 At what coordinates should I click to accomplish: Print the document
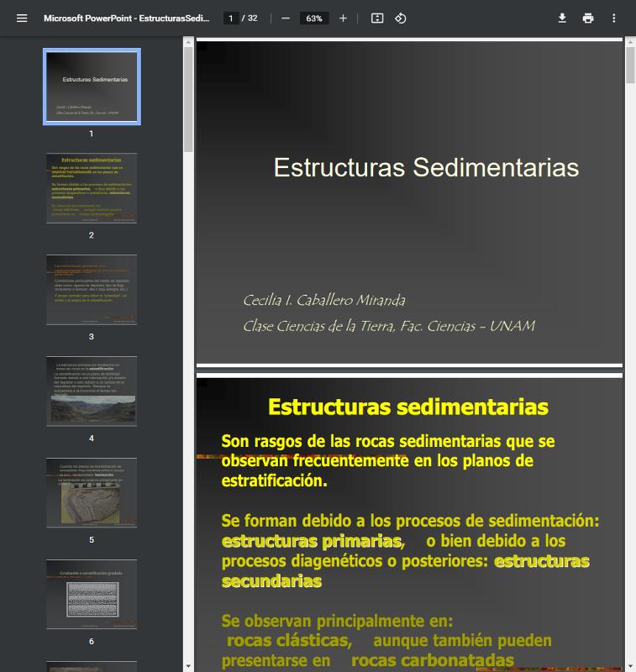[x=588, y=18]
